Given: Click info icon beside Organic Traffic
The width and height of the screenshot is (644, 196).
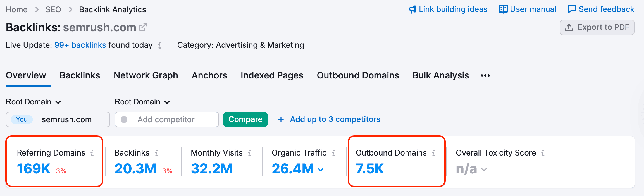Looking at the screenshot, I should coord(333,153).
